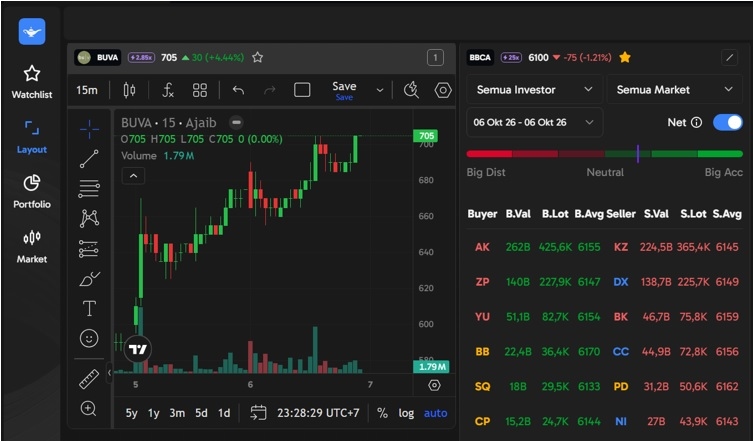The image size is (753, 441).
Task: Collapse the indicator legend chevron
Action: [134, 176]
